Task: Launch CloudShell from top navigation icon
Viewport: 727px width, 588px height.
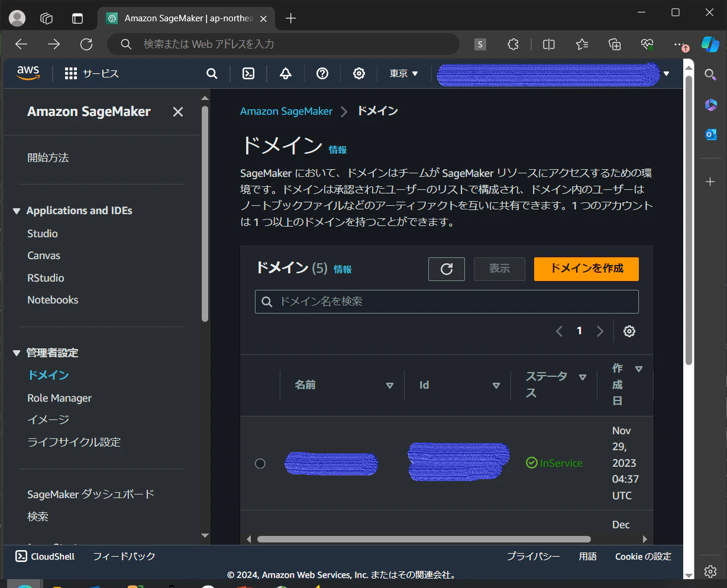Action: pos(249,73)
